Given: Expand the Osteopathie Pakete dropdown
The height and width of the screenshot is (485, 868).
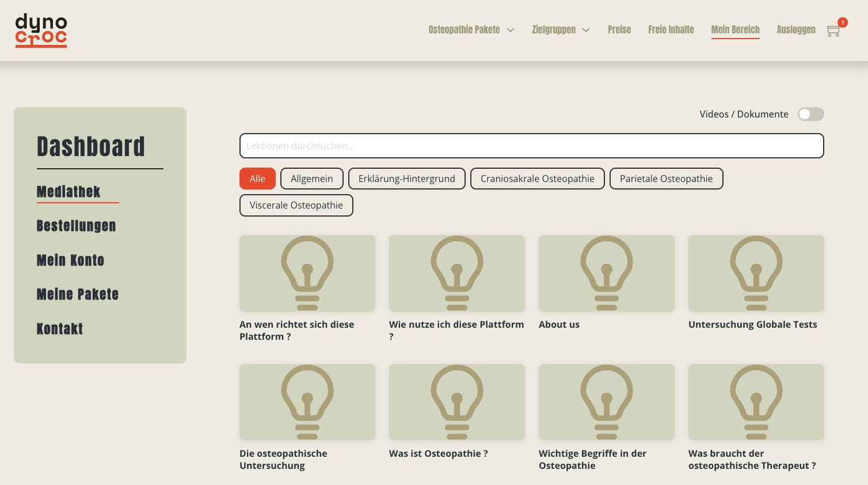Looking at the screenshot, I should pyautogui.click(x=471, y=30).
